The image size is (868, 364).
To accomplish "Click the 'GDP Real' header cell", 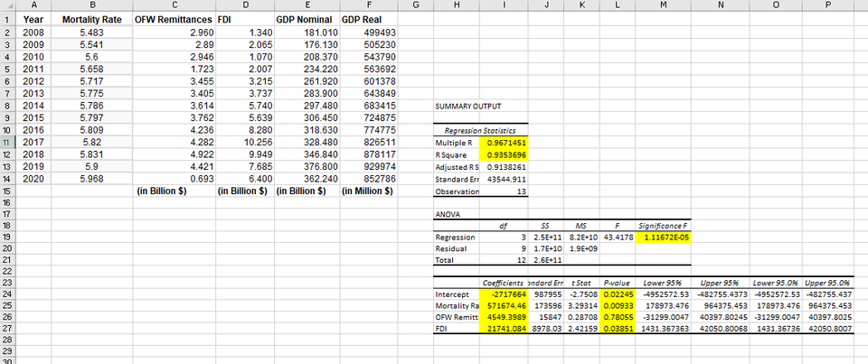I will 369,19.
